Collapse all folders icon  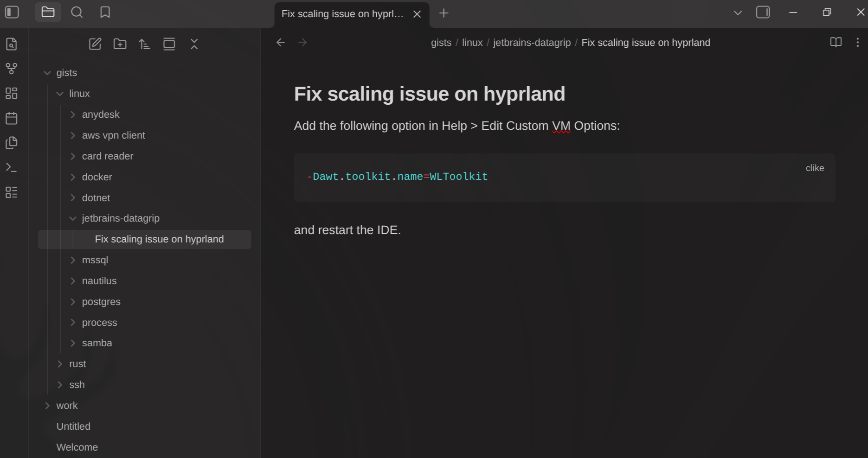click(194, 44)
